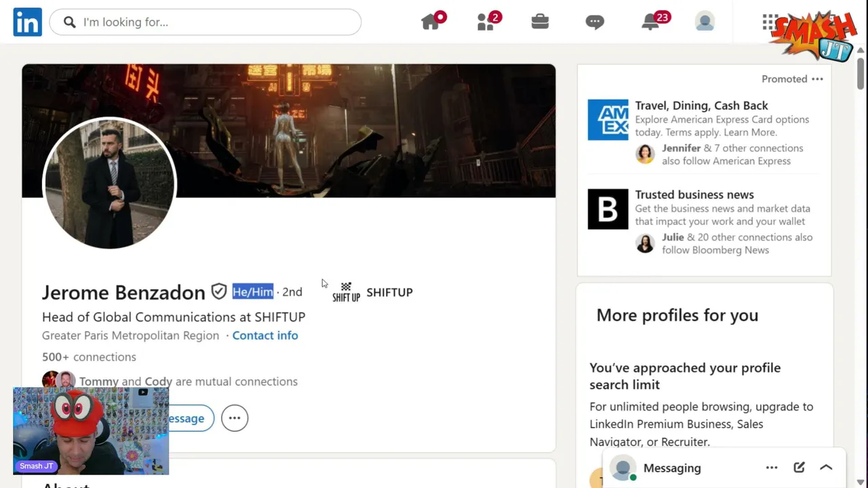Open the Travel, Dining, Cash Back ad

pos(701,106)
